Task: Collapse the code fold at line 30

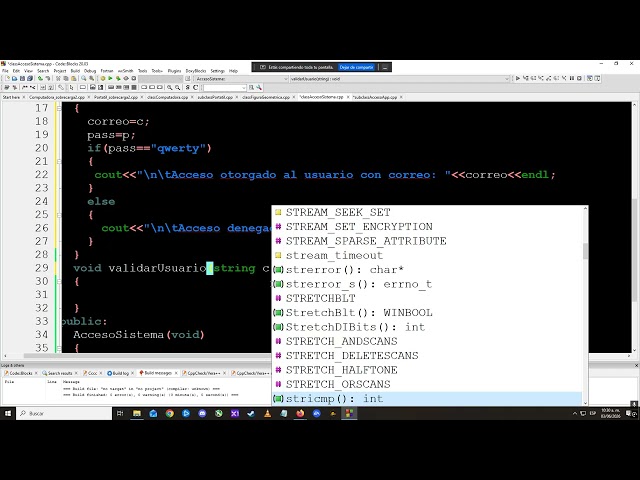Action: coord(59,281)
